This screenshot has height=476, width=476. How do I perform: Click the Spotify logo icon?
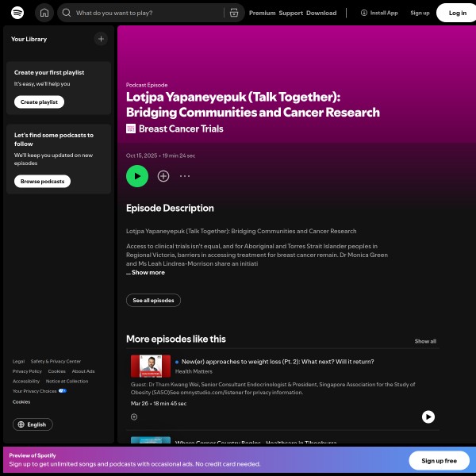pos(17,13)
